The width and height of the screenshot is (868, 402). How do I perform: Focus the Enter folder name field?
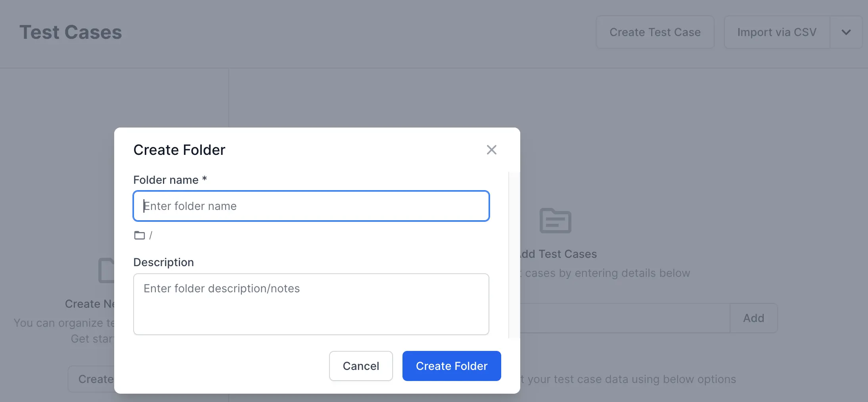(311, 206)
